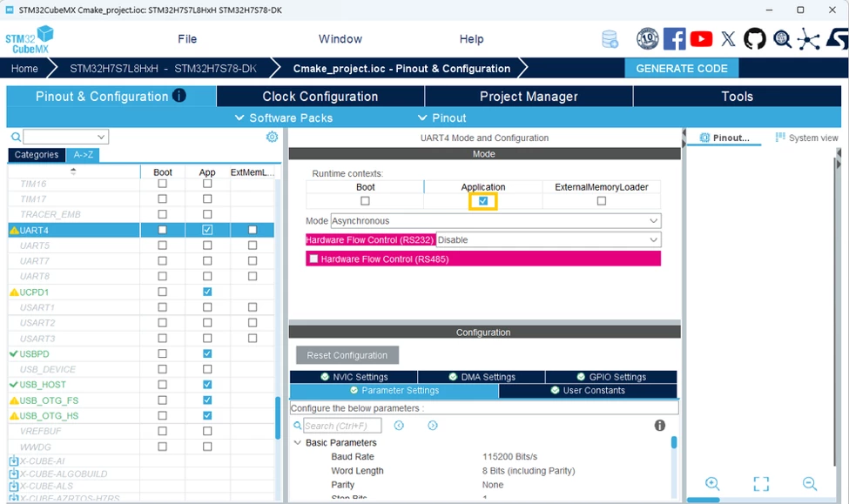Screen dimensions: 849x504
Task: Open the STM32CubeMX logo home icon
Action: [x=30, y=39]
